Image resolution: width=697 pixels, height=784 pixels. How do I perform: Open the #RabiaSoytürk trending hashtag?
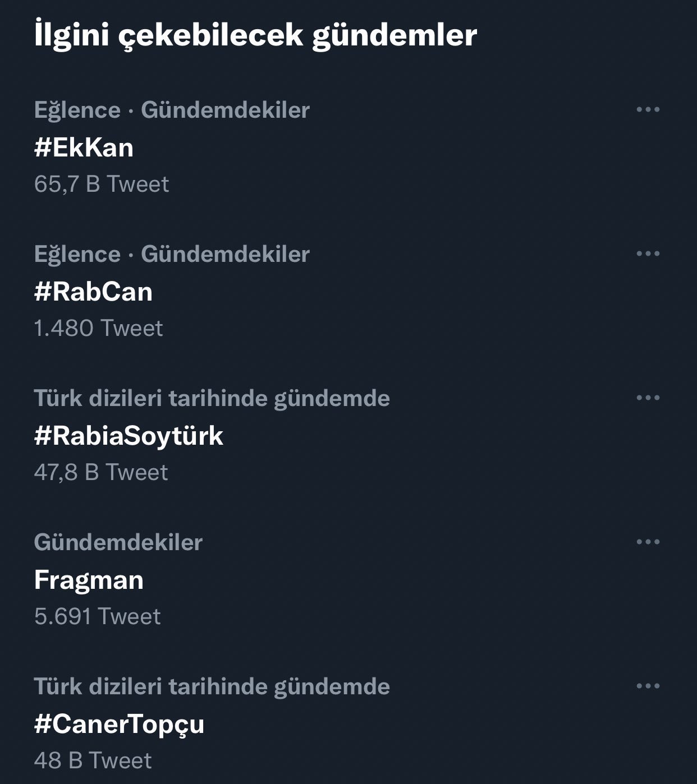[x=129, y=436]
